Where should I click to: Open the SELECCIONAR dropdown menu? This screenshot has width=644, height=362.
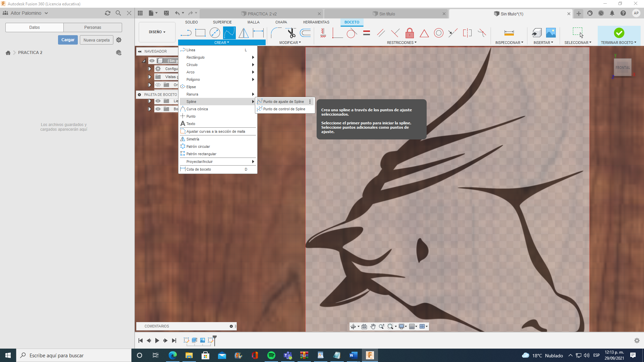coord(578,43)
